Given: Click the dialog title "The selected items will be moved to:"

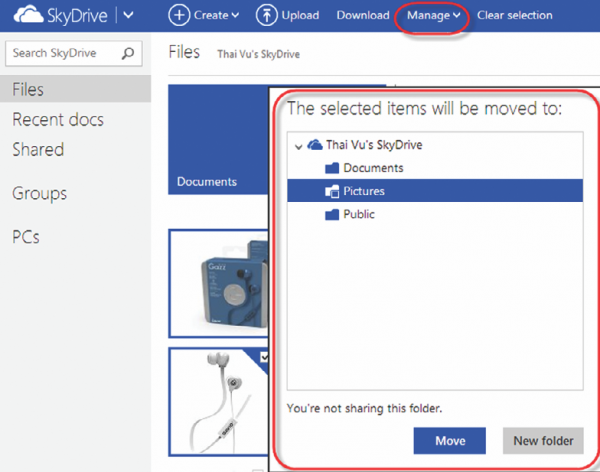Looking at the screenshot, I should (425, 108).
